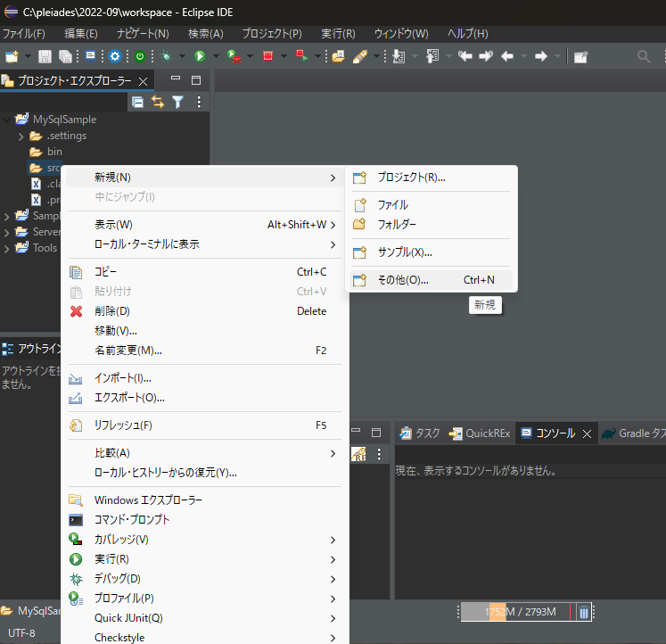Expand the .settings folder

pyautogui.click(x=21, y=136)
